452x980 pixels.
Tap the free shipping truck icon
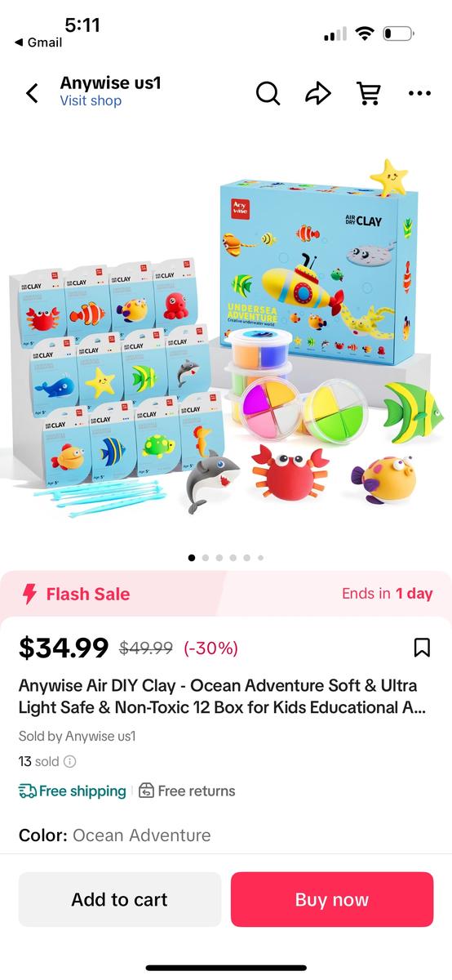[27, 791]
